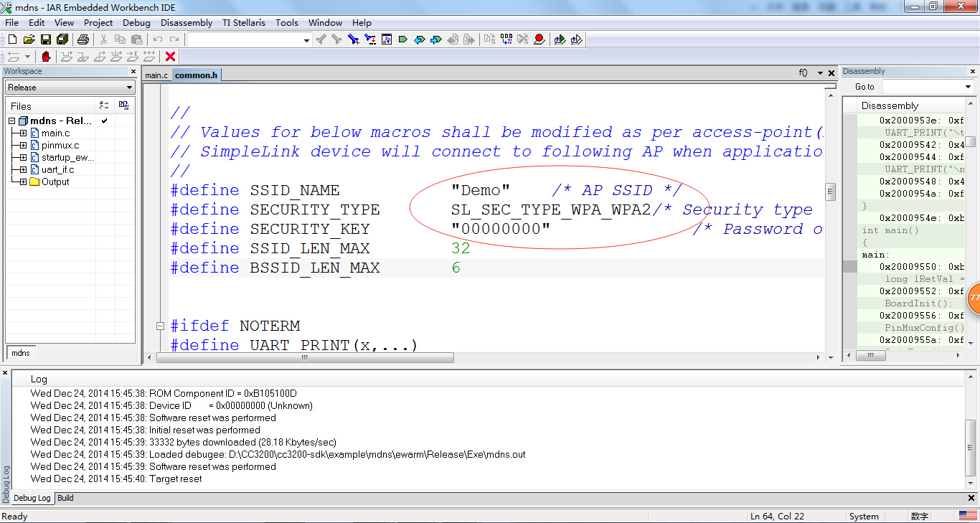
Task: Click the Step Out debug icon
Action: pos(100,57)
